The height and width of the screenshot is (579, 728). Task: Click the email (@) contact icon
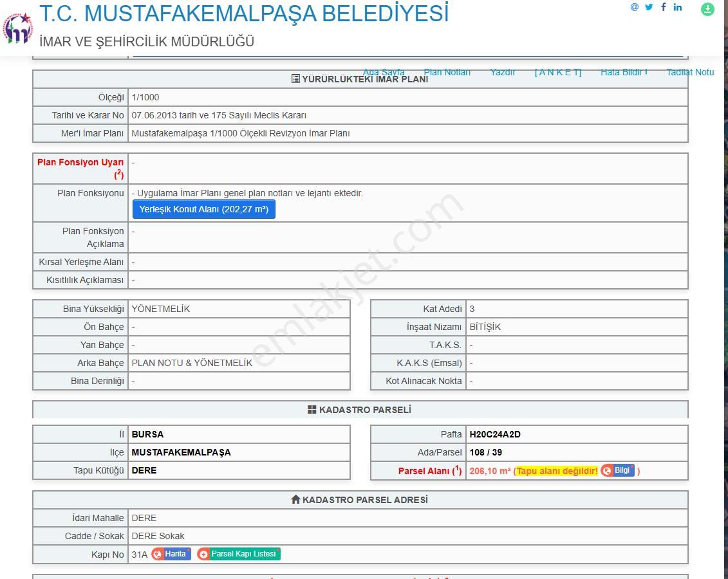point(634,7)
